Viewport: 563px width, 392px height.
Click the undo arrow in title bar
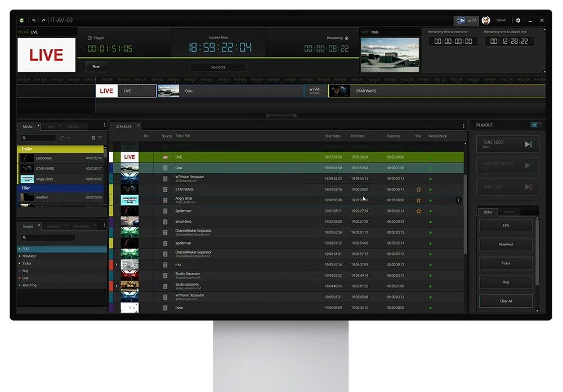tap(34, 20)
